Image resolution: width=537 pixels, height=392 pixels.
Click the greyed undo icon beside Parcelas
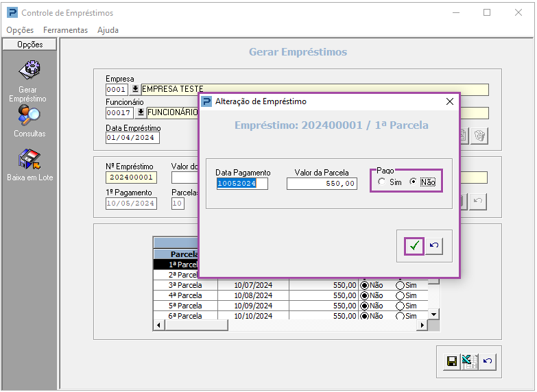pos(478,201)
